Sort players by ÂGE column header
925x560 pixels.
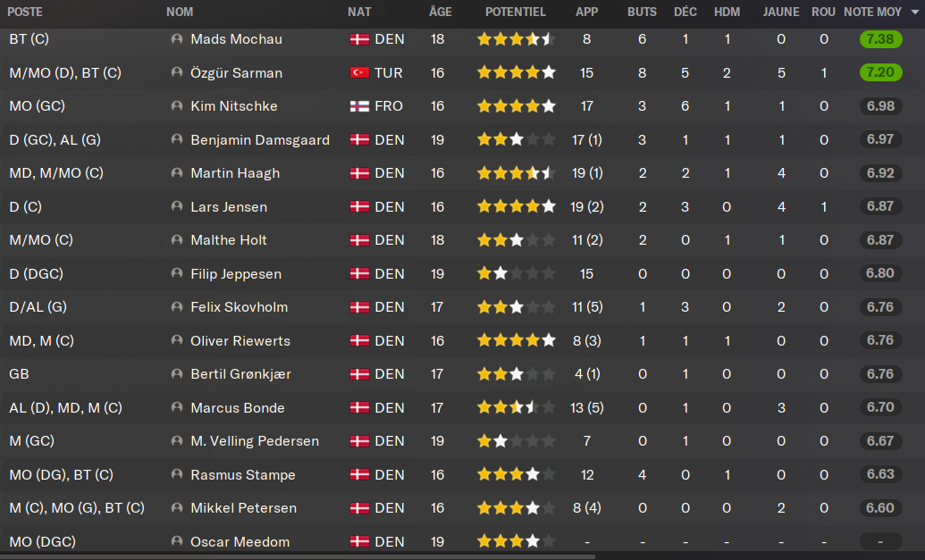[x=440, y=12]
